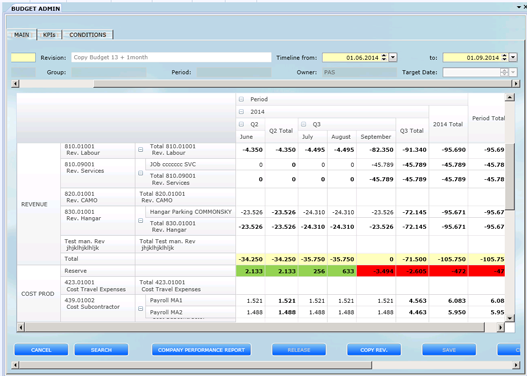Collapse the 830.01001 Rev. Hangar row group
The image size is (527, 376).
click(x=140, y=221)
